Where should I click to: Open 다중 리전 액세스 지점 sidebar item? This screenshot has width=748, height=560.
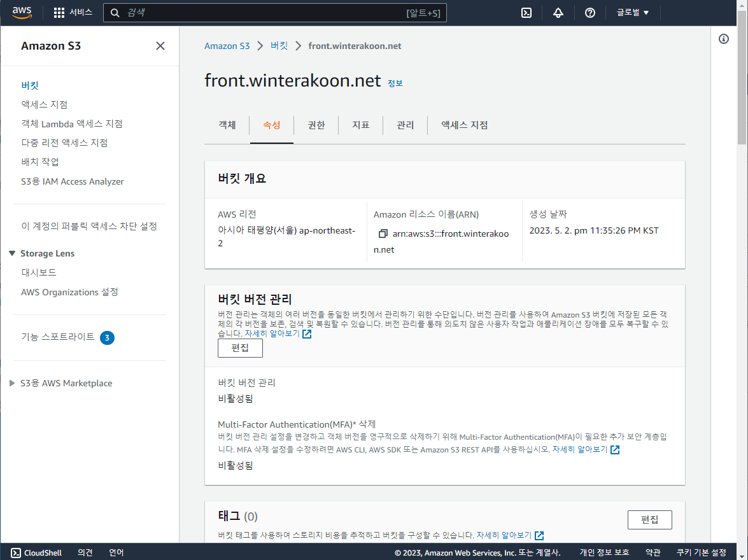tap(64, 143)
